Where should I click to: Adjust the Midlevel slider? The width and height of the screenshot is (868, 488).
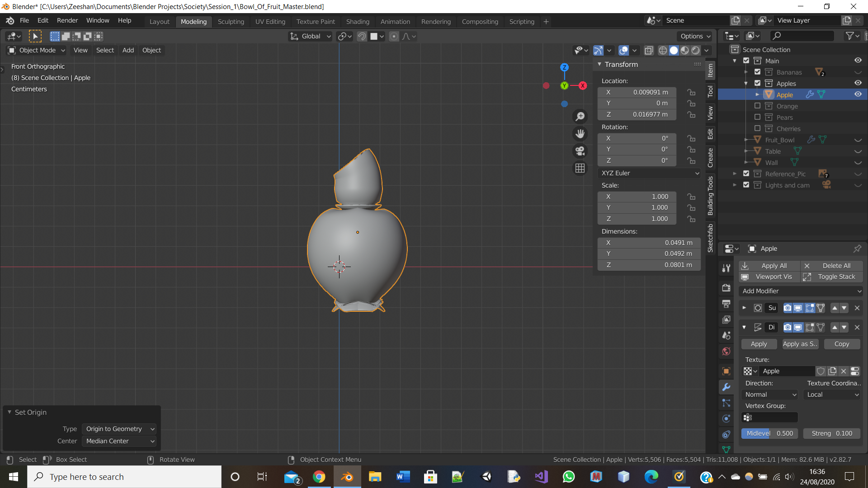coord(769,433)
